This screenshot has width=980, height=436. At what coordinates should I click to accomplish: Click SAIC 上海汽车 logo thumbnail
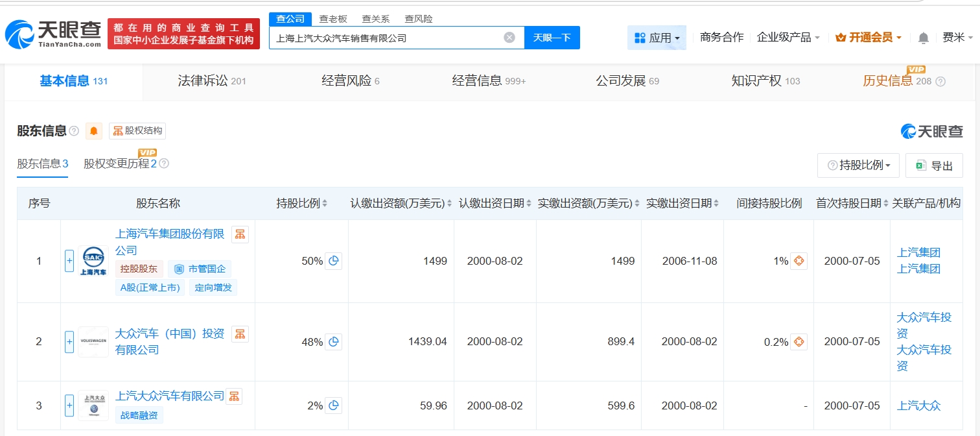pos(93,261)
